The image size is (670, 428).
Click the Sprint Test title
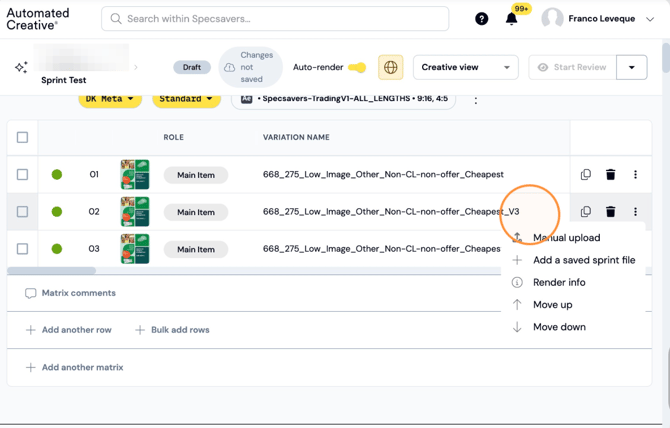(x=64, y=80)
